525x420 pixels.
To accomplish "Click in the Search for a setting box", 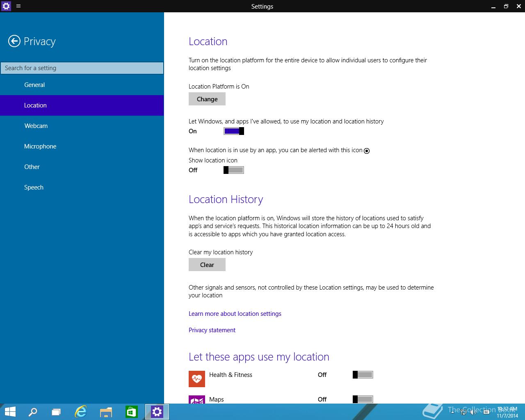I will click(82, 68).
